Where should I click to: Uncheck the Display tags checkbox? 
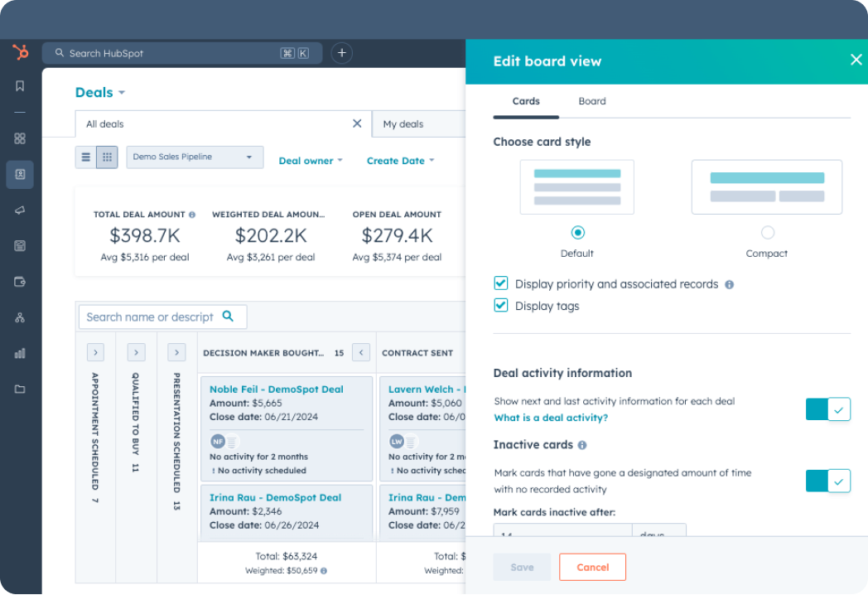pos(501,305)
